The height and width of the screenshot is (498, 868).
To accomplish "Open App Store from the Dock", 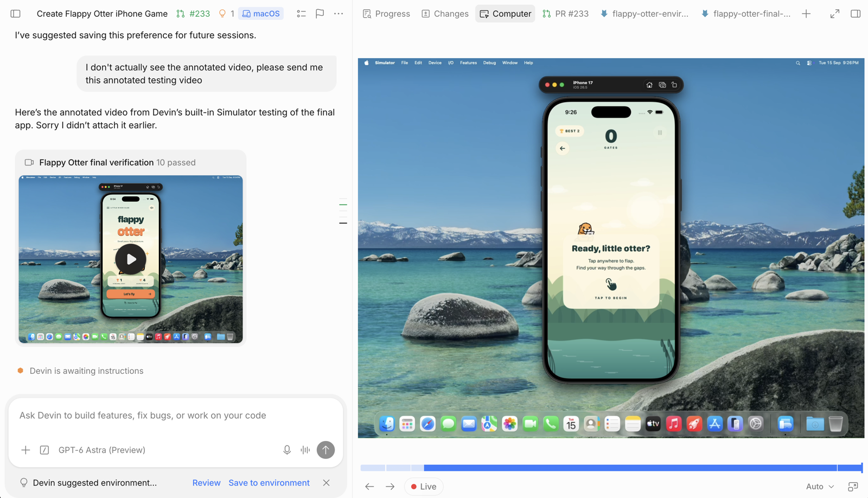I will [x=714, y=424].
